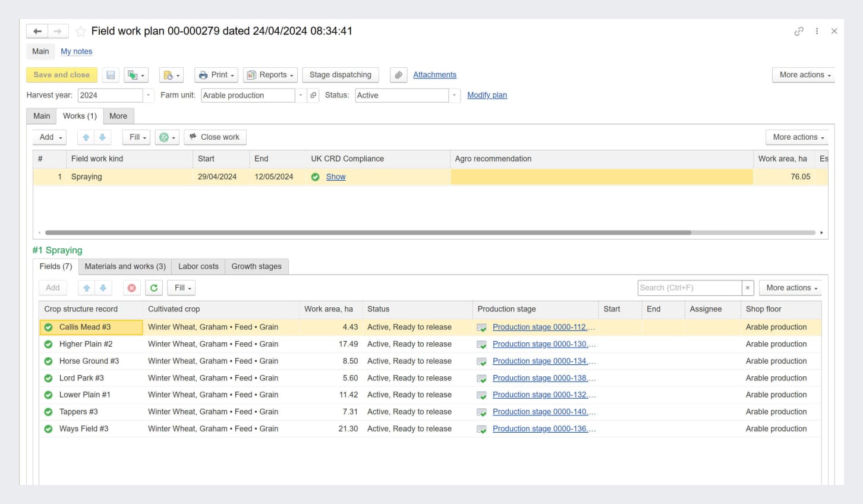Click the paperclip attachments icon

[x=399, y=75]
